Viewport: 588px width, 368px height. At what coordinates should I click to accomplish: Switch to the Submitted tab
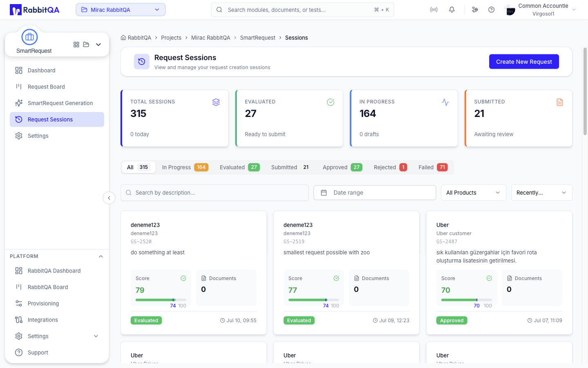point(291,167)
